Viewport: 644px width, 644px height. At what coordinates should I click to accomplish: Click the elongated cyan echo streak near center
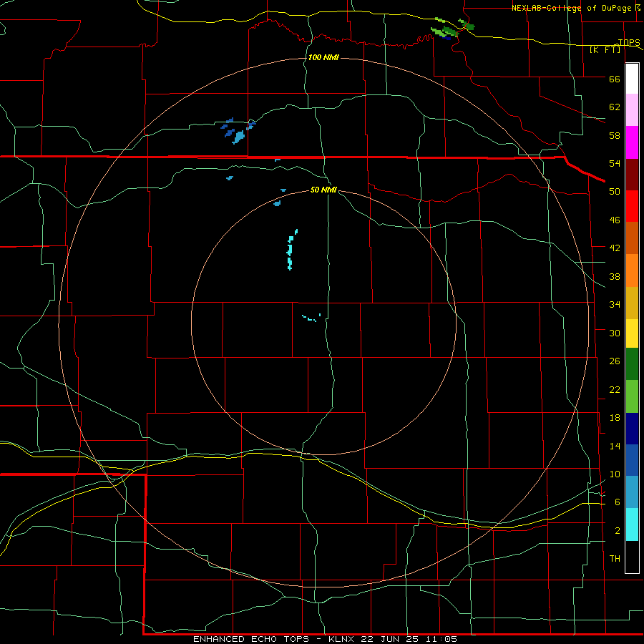[291, 250]
